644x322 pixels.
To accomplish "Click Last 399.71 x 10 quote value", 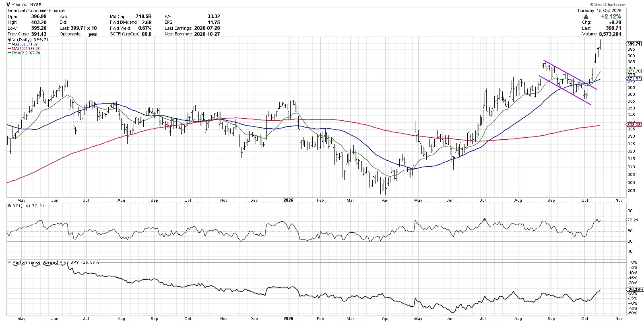I will [84, 28].
